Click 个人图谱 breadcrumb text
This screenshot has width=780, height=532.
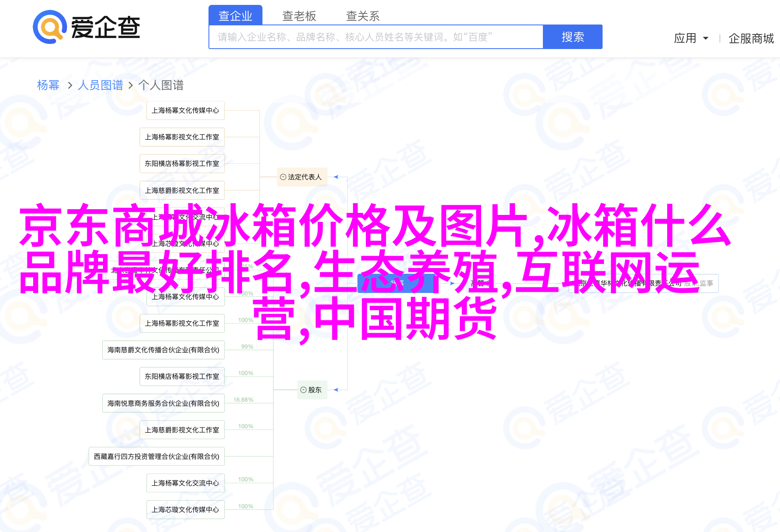pyautogui.click(x=161, y=85)
